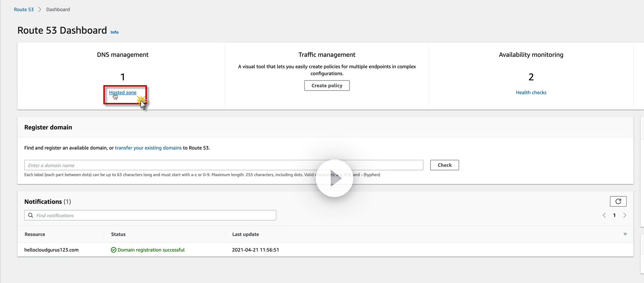Image resolution: width=644 pixels, height=283 pixels.
Task: Click the Create policy button
Action: coord(327,86)
